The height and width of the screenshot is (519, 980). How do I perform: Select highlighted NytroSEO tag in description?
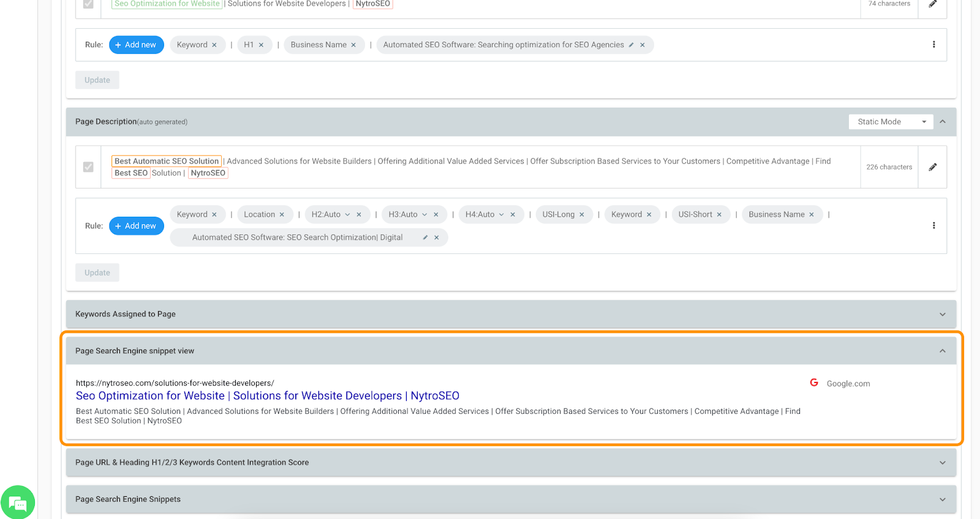pos(208,173)
